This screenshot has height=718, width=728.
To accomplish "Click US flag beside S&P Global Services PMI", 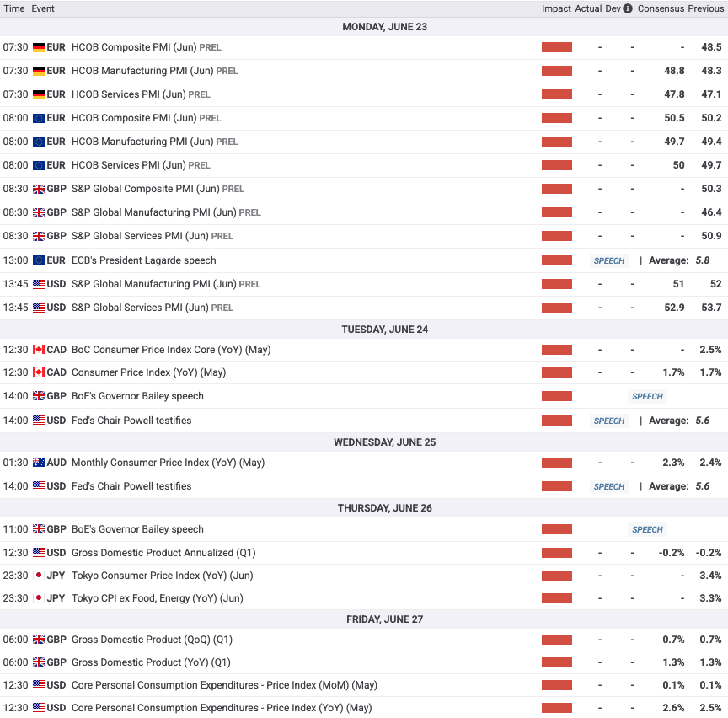I will click(x=39, y=308).
